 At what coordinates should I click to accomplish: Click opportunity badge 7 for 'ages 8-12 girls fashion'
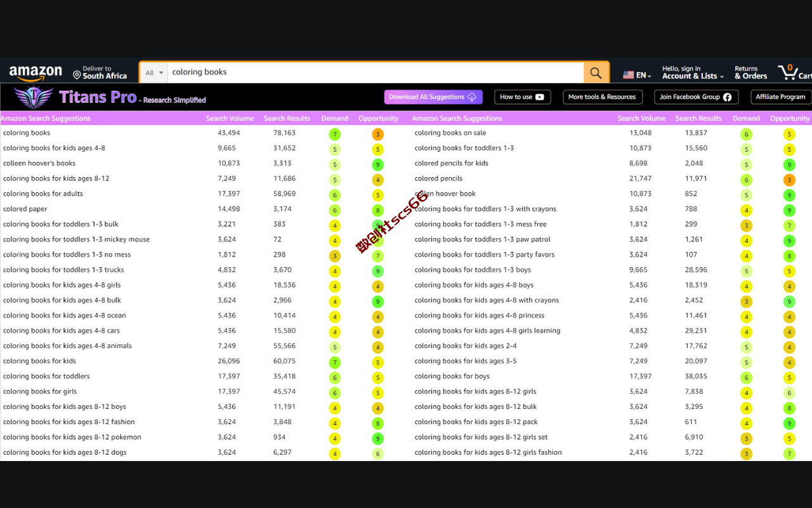(789, 454)
